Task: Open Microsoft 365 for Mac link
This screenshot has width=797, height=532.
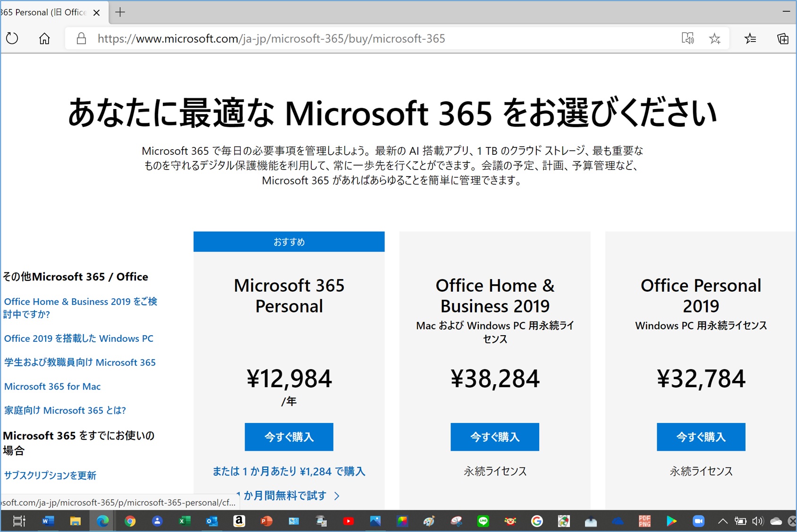Action: pyautogui.click(x=52, y=387)
